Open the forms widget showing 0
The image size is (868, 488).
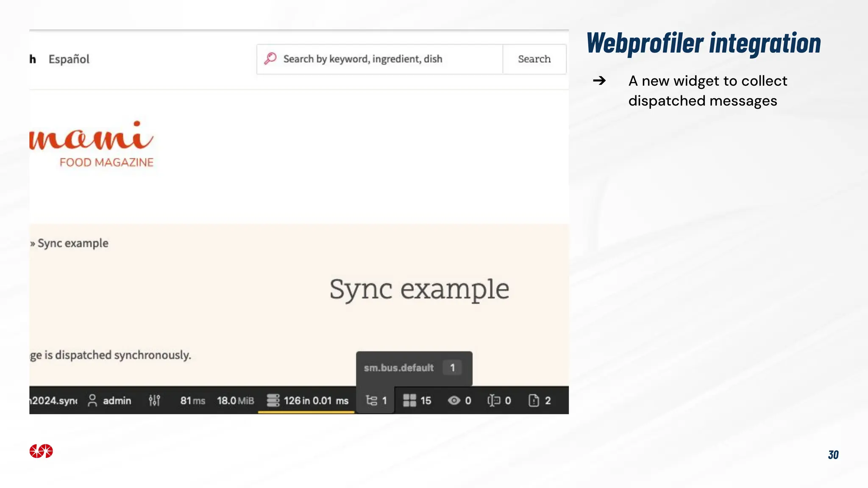tap(499, 400)
